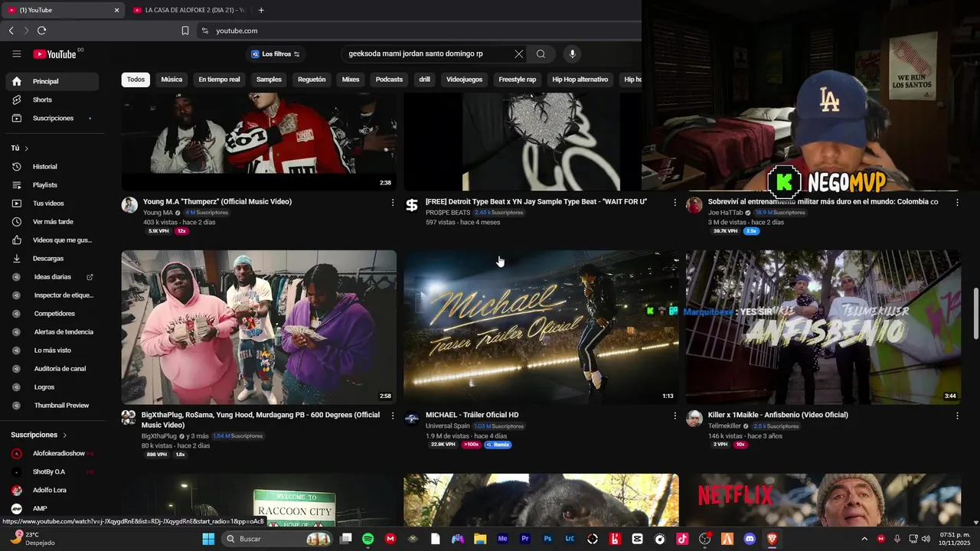This screenshot has height=551, width=980.
Task: Open Adobe Photoshop from the taskbar
Action: click(x=547, y=539)
